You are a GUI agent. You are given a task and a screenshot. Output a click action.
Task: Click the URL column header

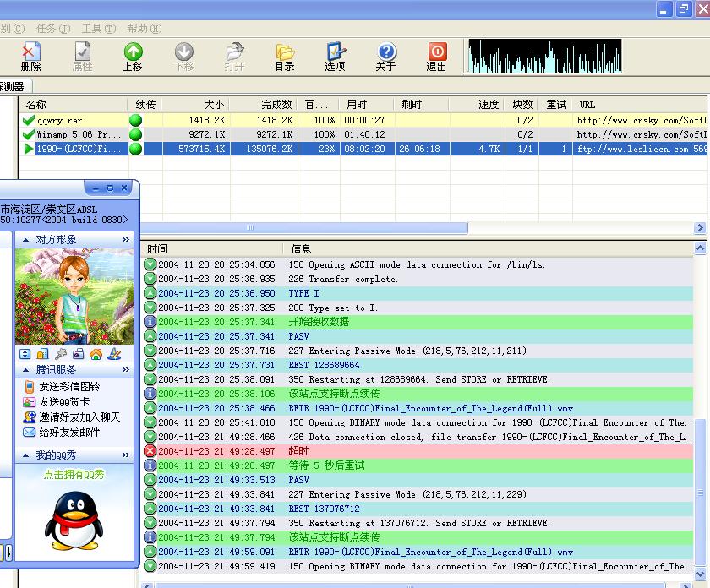point(639,105)
